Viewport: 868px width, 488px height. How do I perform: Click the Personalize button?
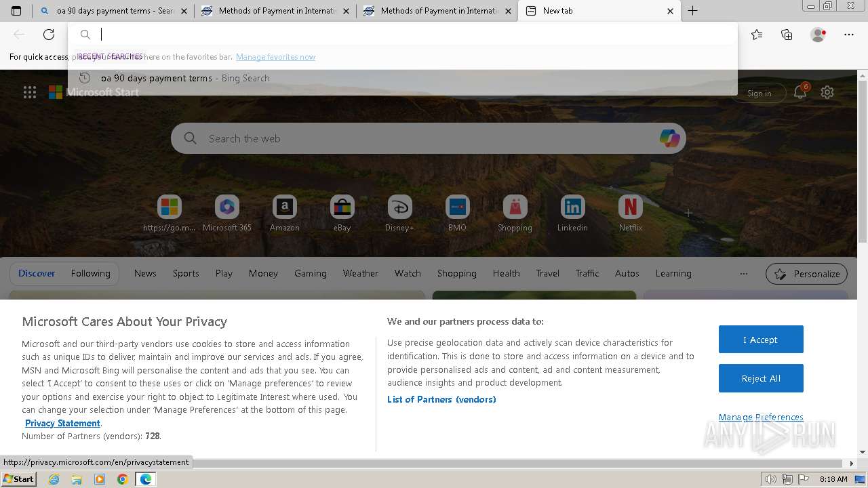806,274
